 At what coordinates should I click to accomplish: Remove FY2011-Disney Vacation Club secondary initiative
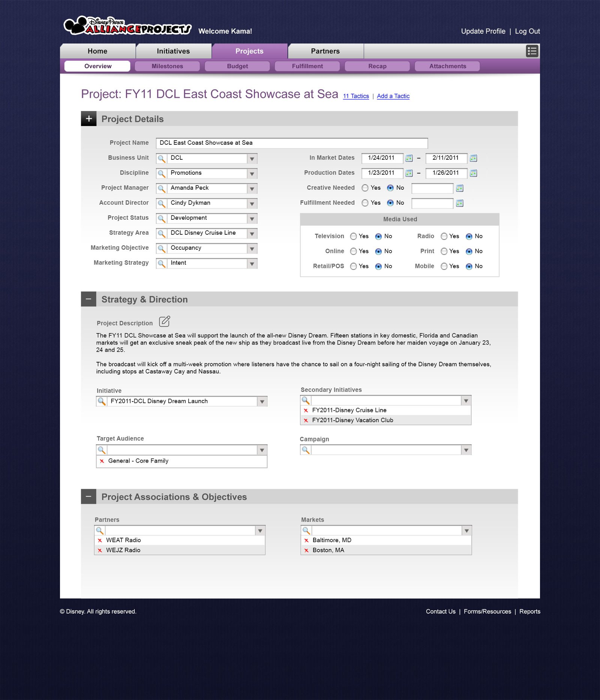coord(306,420)
